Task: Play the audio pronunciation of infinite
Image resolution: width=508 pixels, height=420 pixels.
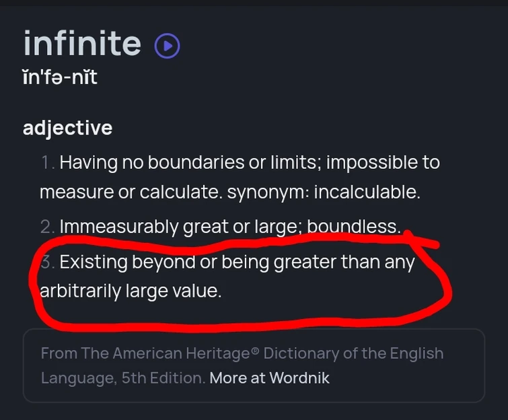Action: click(167, 46)
